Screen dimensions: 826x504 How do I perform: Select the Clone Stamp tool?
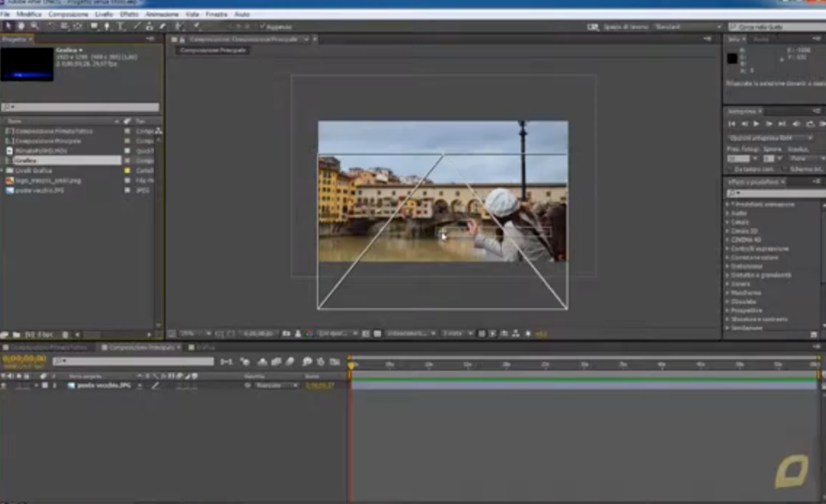(x=149, y=26)
